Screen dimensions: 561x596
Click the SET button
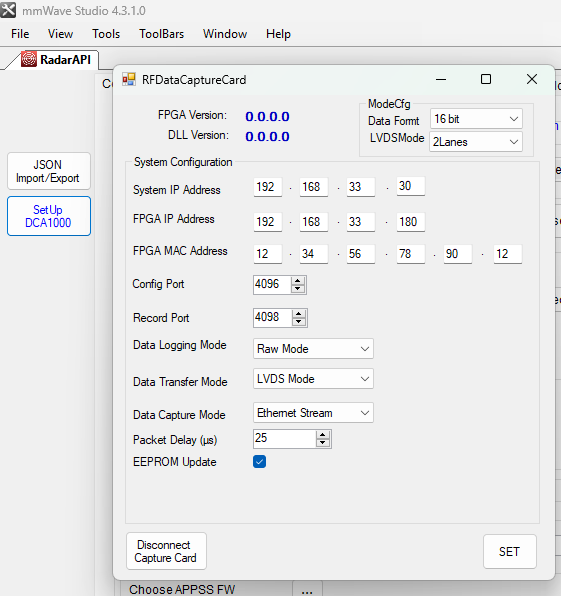[510, 552]
